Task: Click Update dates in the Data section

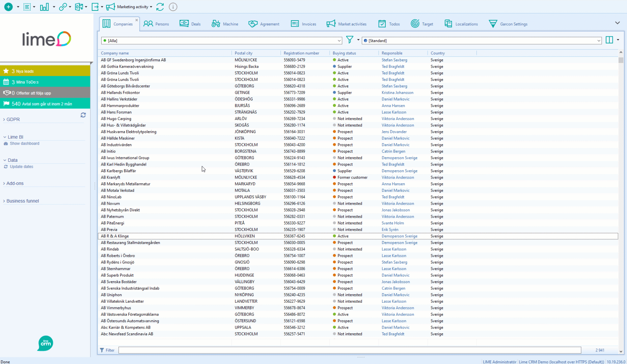Action: pos(22,166)
